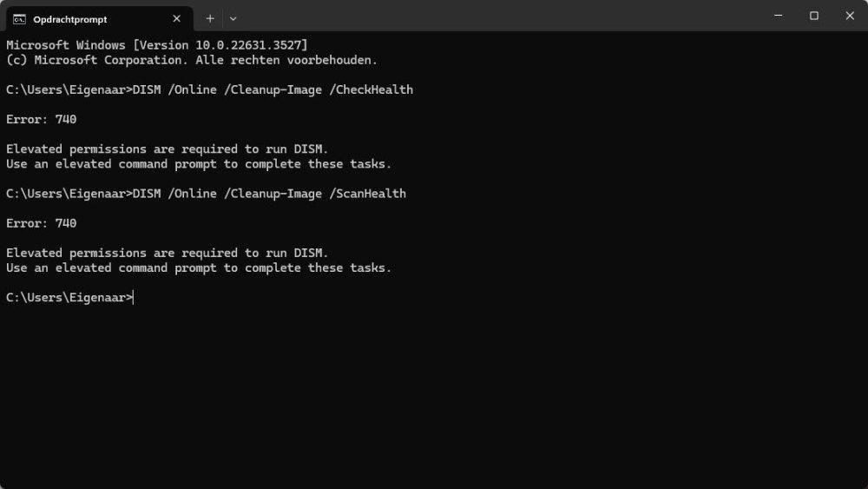Click the Command Prompt icon in the tab
868x489 pixels.
tap(19, 18)
